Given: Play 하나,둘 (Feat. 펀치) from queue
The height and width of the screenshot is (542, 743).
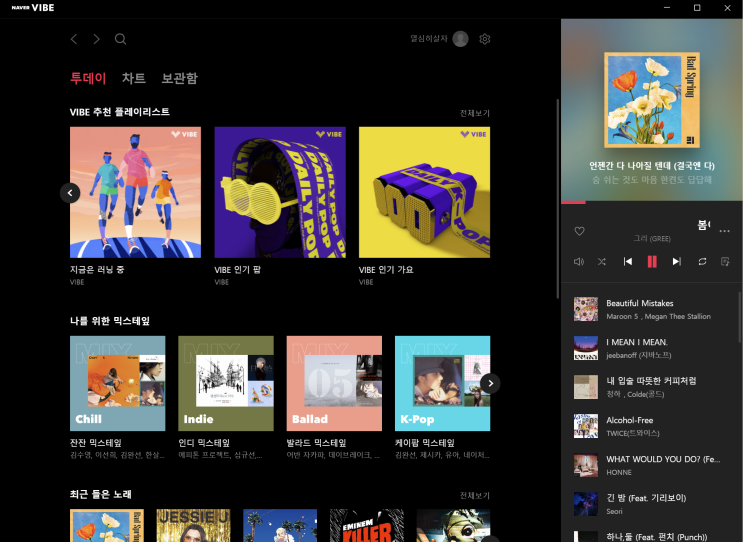Looking at the screenshot, I should (x=652, y=536).
